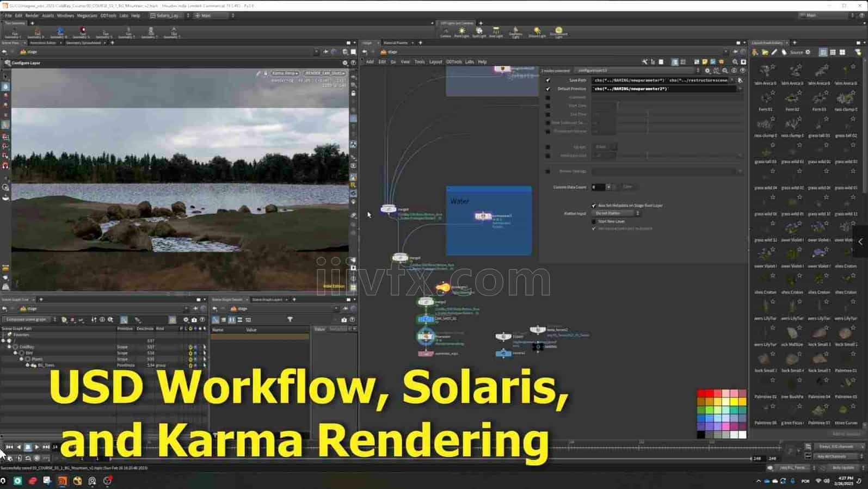868x489 pixels.
Task: Expand the CoolBay scene graph item
Action: 9,346
